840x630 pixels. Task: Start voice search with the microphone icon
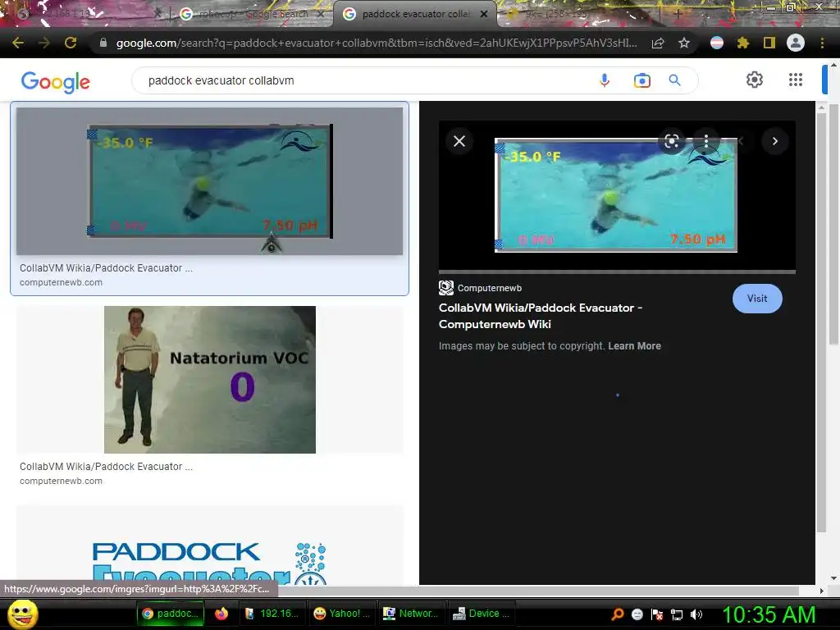605,80
